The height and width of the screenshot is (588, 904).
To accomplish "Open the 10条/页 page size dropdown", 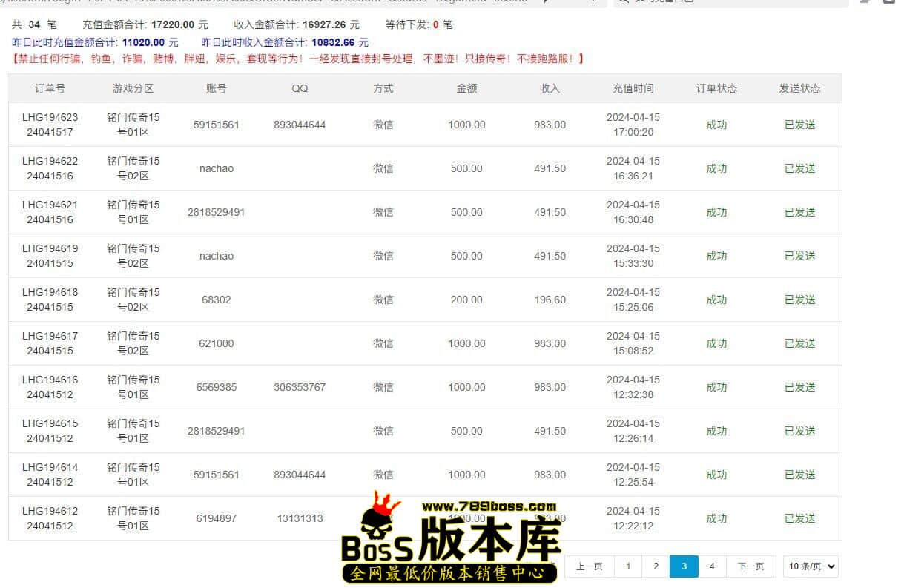I will [x=811, y=566].
